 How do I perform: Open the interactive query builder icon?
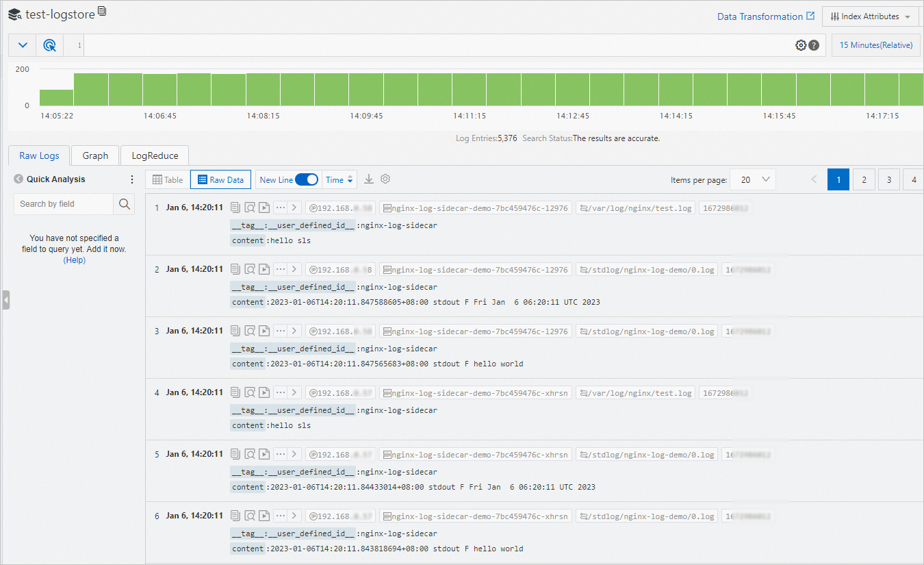pyautogui.click(x=50, y=45)
